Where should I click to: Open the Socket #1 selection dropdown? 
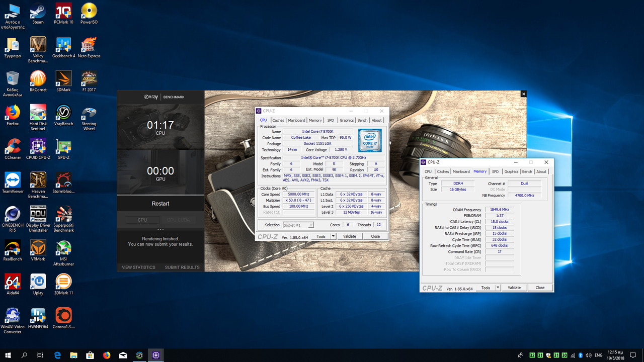click(298, 225)
